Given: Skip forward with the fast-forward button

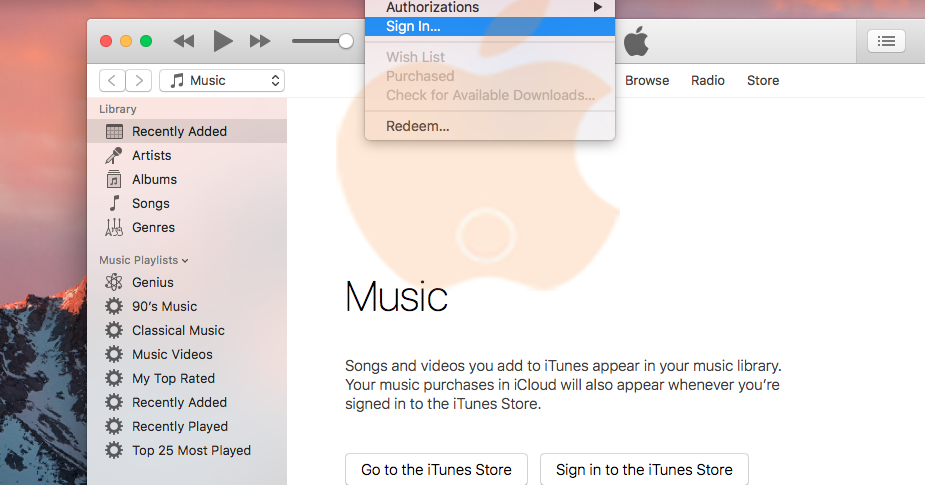Looking at the screenshot, I should 260,41.
